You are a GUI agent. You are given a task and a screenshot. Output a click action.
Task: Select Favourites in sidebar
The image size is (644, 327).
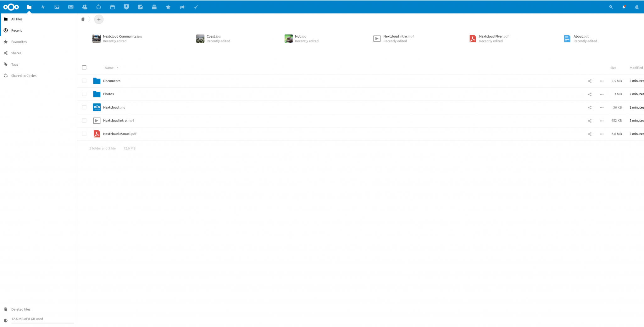tap(38, 42)
